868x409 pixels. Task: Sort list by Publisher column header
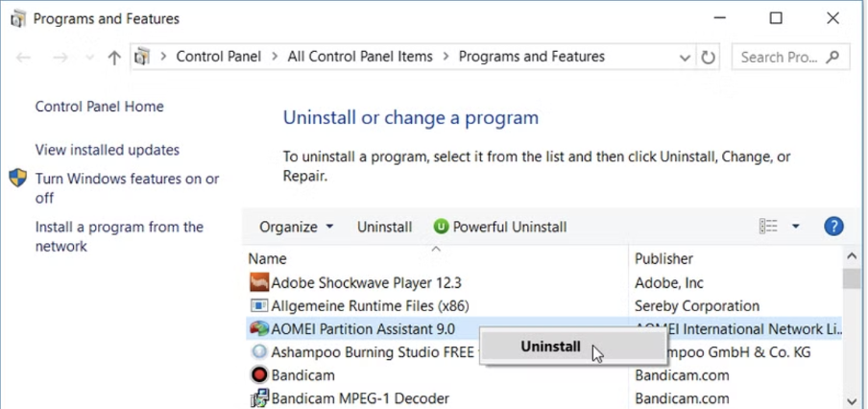663,258
